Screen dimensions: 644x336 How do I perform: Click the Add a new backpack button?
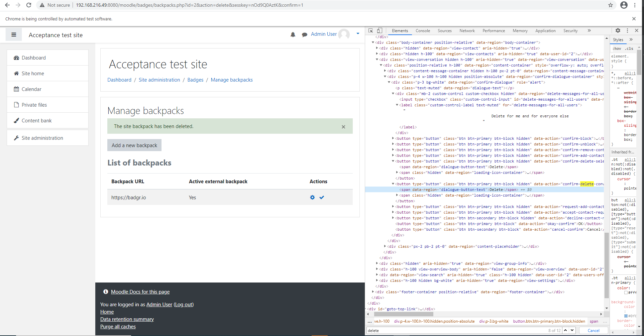point(134,145)
